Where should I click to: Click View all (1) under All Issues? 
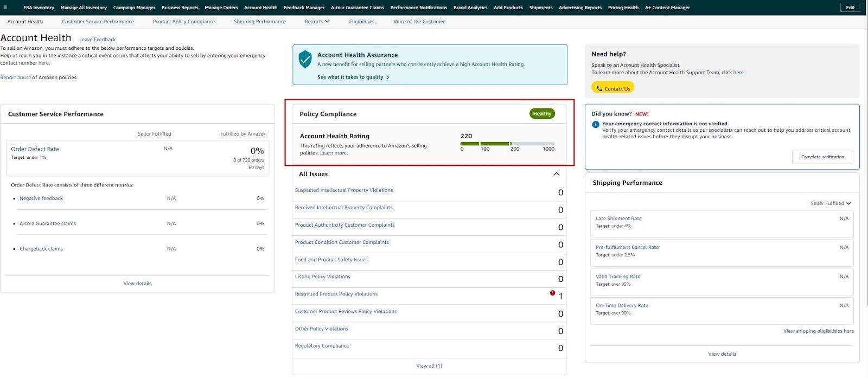pos(429,366)
